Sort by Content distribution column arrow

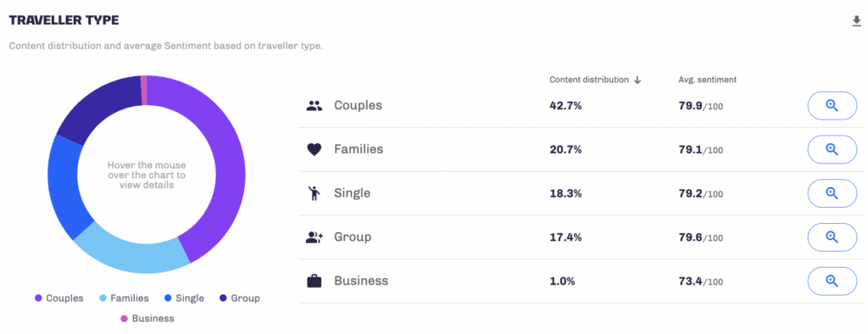pos(637,80)
